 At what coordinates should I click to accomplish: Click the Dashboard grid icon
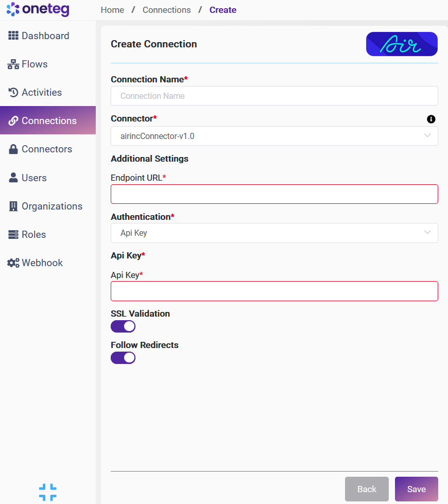[x=13, y=36]
